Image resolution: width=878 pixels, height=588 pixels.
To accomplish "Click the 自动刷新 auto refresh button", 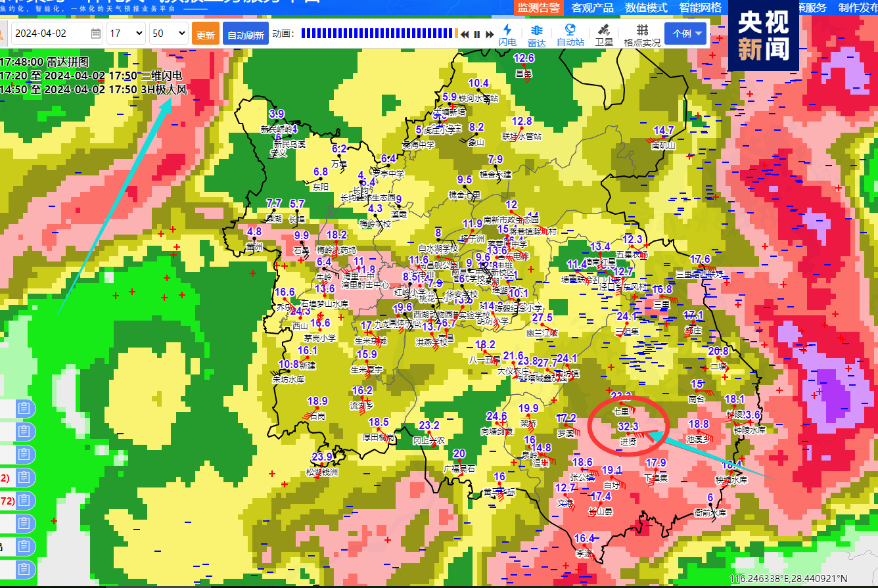I will point(245,35).
